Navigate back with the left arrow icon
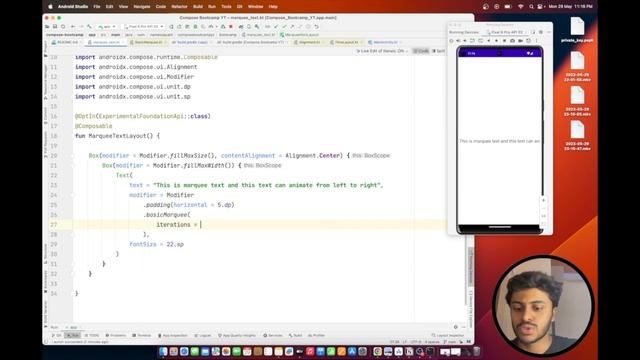This screenshot has height=360, width=640. coord(73,27)
